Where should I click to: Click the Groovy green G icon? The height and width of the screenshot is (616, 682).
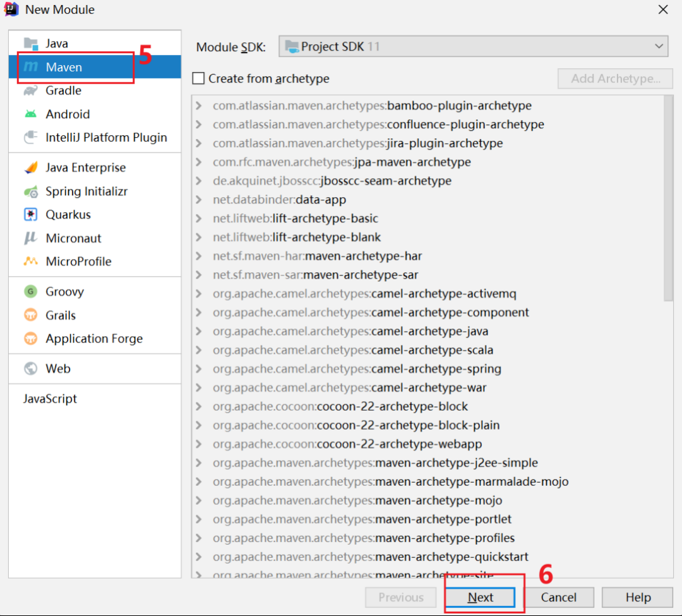point(31,291)
